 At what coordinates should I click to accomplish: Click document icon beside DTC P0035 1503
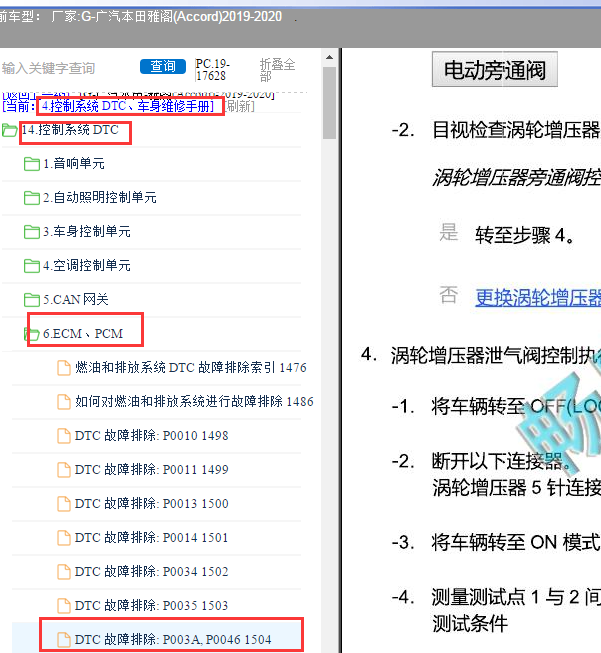(64, 606)
